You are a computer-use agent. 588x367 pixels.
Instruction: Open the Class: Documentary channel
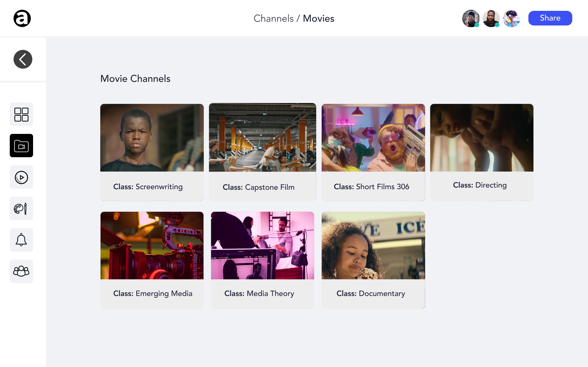click(373, 260)
